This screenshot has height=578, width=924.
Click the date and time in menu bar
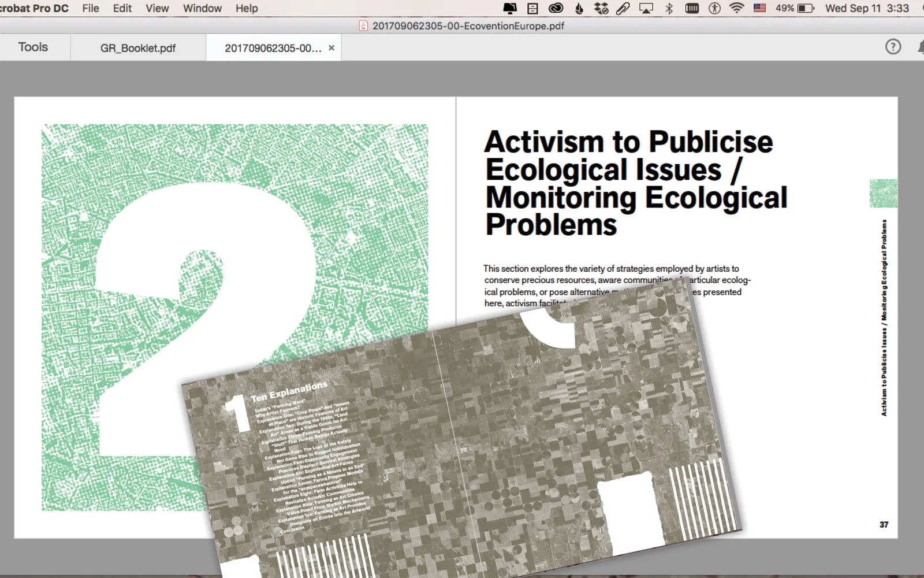pos(867,8)
